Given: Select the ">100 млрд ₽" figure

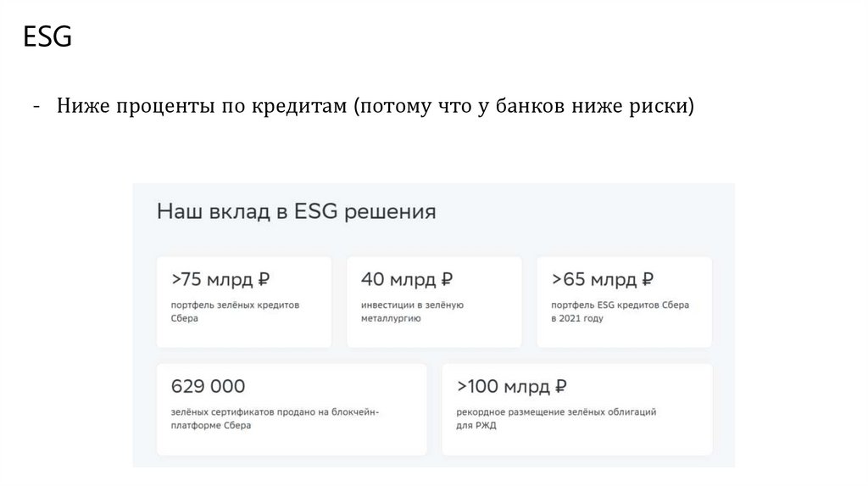Looking at the screenshot, I should [x=511, y=387].
